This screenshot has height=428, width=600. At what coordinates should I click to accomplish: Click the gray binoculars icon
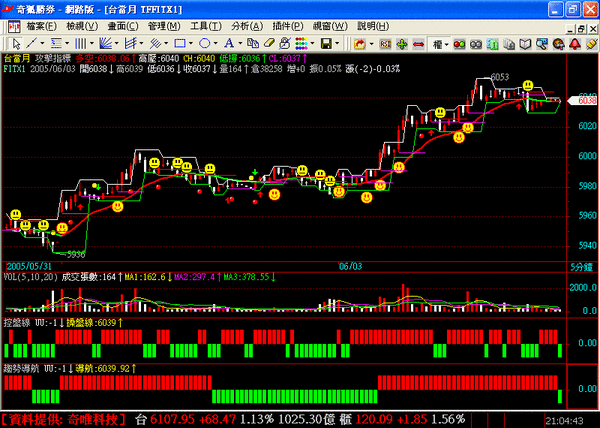pos(476,44)
